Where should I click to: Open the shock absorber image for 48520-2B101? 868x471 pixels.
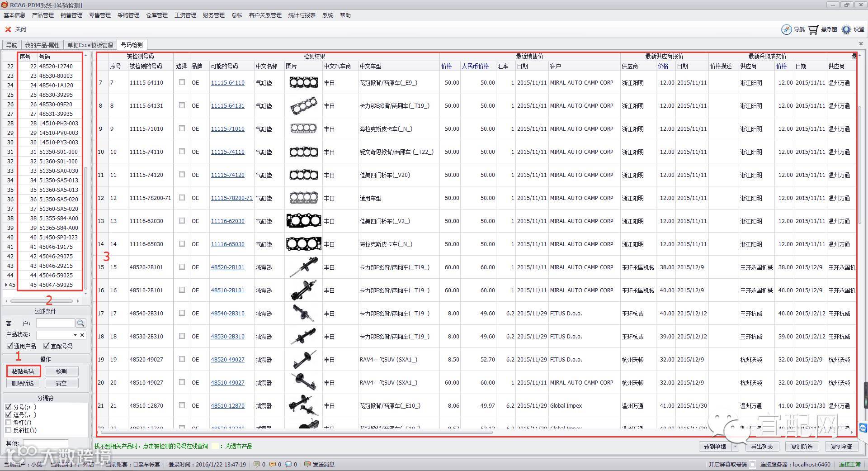click(303, 267)
